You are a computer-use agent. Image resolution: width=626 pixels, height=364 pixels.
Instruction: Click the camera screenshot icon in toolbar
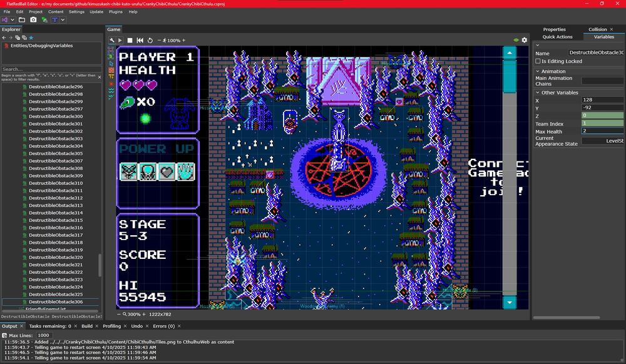33,19
